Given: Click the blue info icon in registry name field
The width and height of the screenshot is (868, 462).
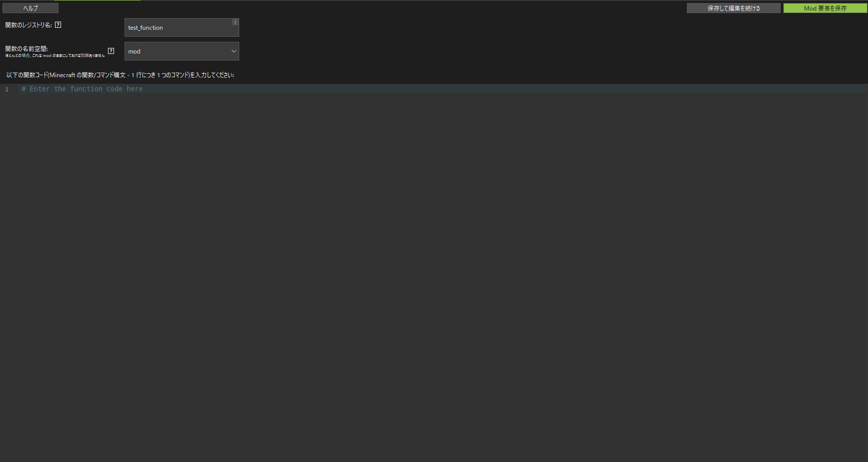Looking at the screenshot, I should 235,22.
